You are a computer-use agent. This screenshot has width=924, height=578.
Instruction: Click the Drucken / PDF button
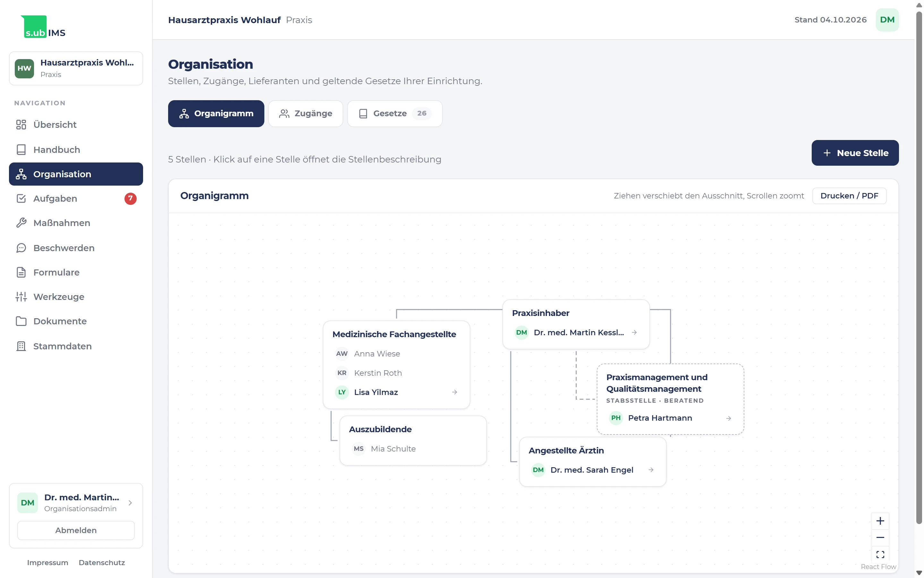pos(849,196)
